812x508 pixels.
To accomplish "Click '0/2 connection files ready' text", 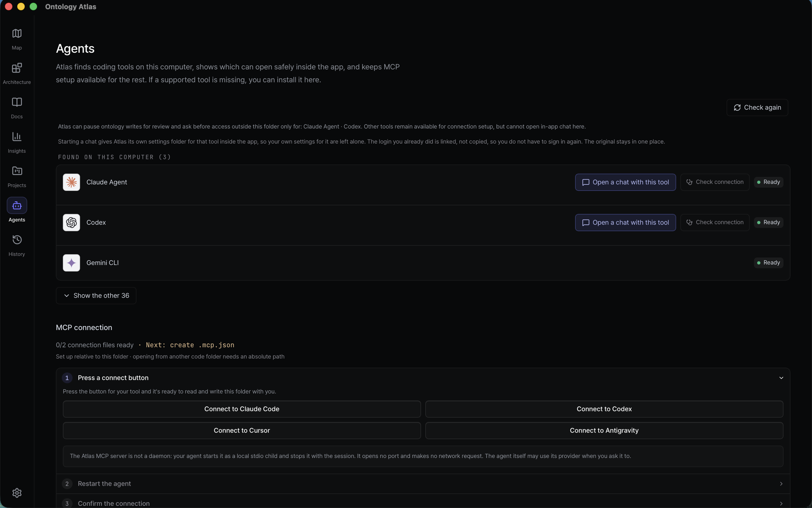I will (x=94, y=345).
